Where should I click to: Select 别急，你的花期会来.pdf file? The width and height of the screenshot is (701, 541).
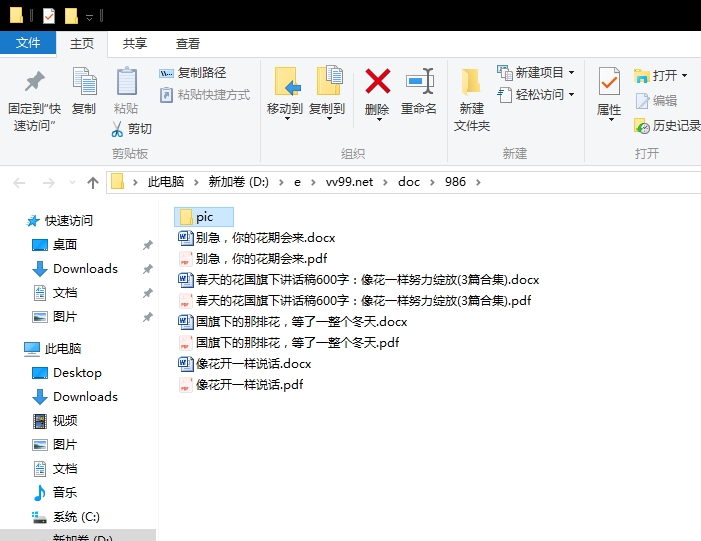coord(253,259)
